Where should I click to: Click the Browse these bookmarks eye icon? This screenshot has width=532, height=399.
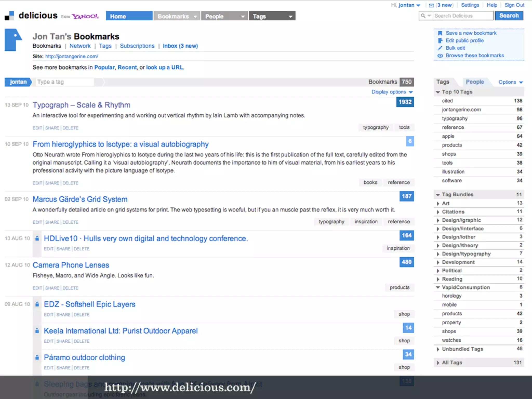(440, 56)
